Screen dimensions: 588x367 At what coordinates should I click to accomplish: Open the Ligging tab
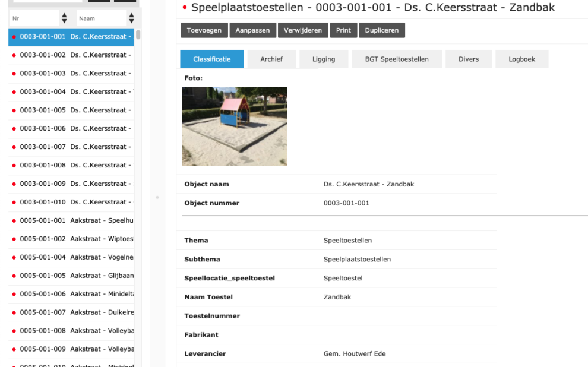pyautogui.click(x=324, y=59)
